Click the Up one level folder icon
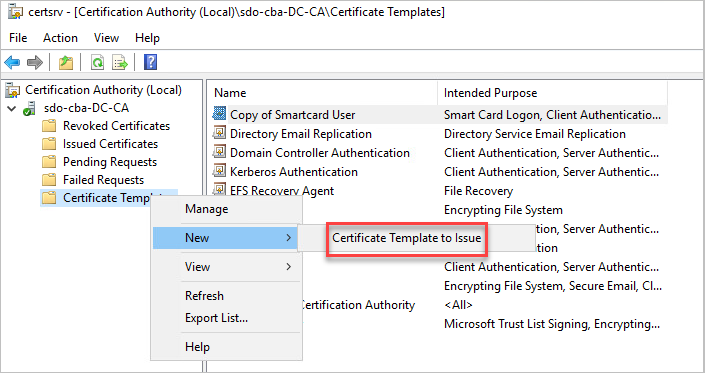This screenshot has height=373, width=705. (x=66, y=62)
